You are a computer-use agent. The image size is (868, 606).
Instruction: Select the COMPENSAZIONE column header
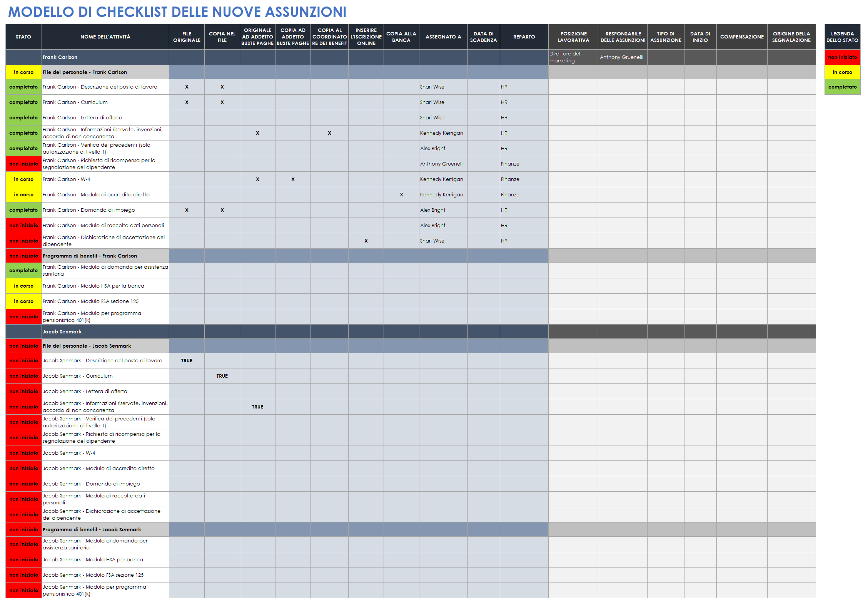[742, 37]
